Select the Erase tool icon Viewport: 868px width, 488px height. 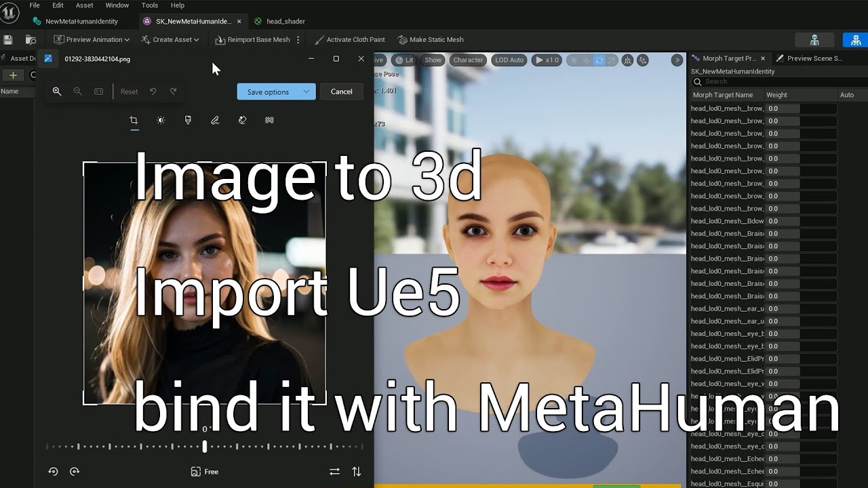pos(242,120)
